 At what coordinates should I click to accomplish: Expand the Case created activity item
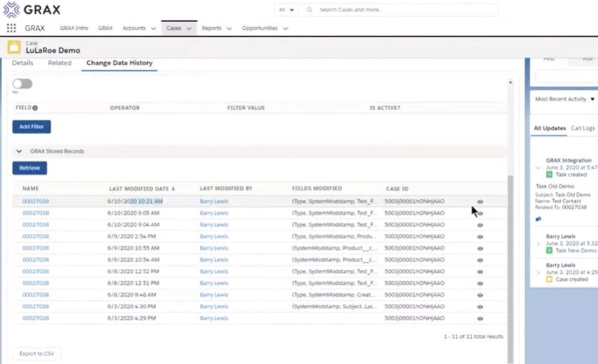coord(538,273)
